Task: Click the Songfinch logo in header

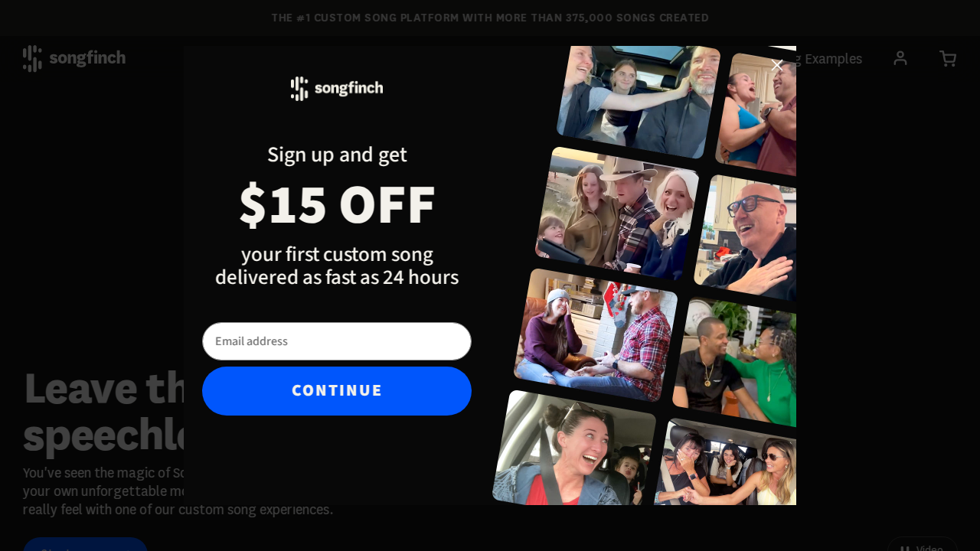Action: coord(74,58)
